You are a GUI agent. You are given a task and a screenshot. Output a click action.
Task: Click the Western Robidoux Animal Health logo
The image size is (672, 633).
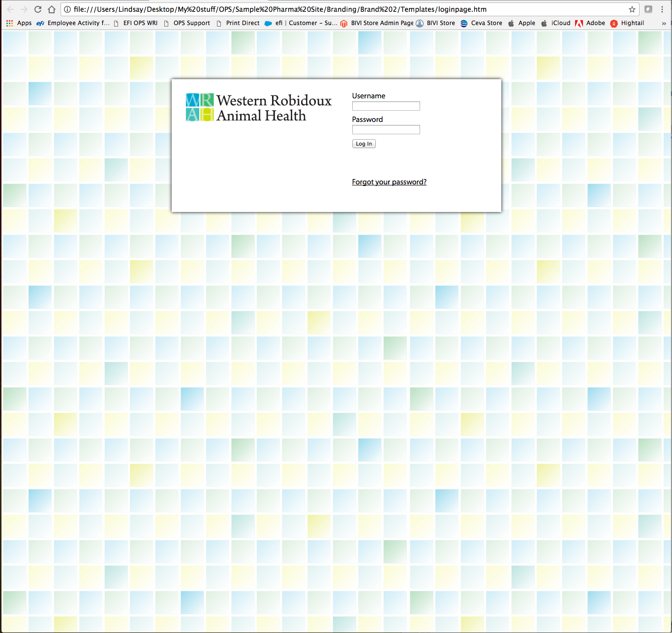pos(259,108)
